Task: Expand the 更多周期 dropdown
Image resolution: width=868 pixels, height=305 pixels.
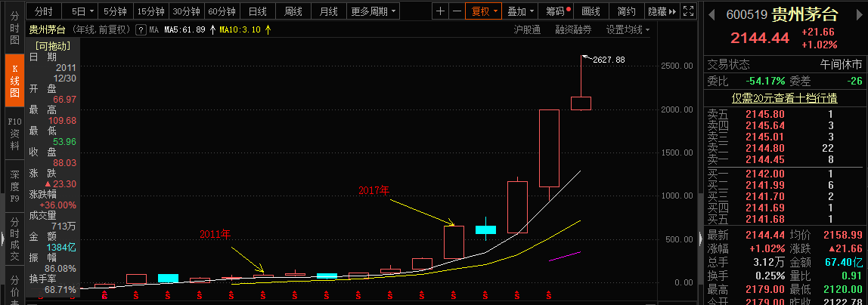Action: [x=374, y=11]
